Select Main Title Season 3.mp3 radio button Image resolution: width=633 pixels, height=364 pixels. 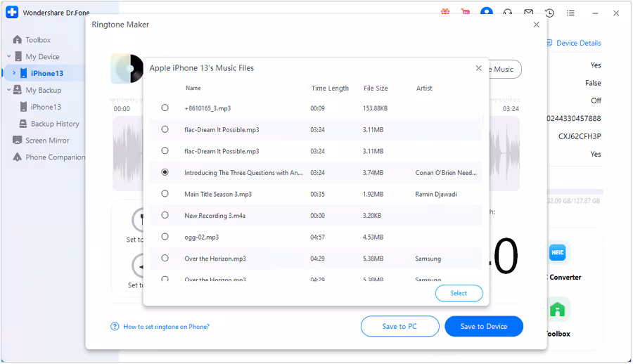point(165,194)
